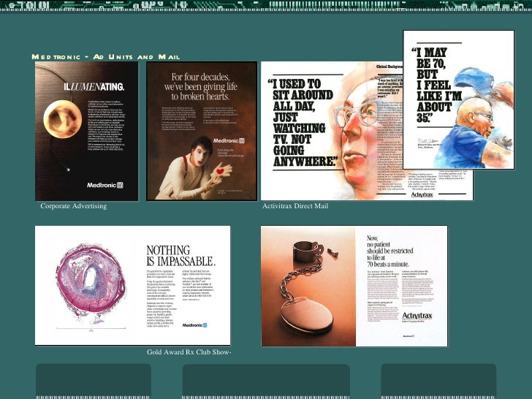This screenshot has height=399, width=532.
Task: Open 'I may be 70' watercolor mailer
Action: coord(458,99)
